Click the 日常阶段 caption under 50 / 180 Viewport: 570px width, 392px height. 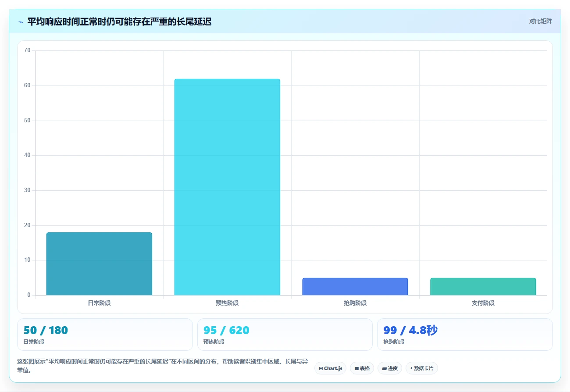coord(34,342)
